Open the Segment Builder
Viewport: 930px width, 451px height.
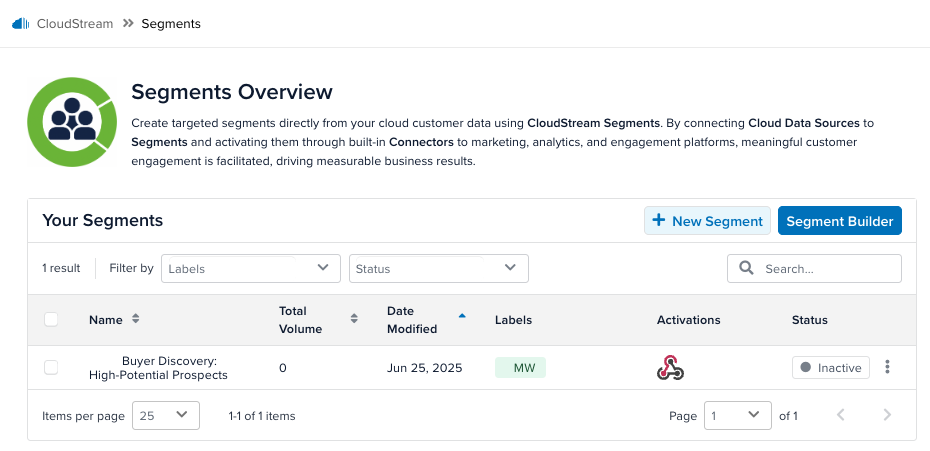point(839,221)
